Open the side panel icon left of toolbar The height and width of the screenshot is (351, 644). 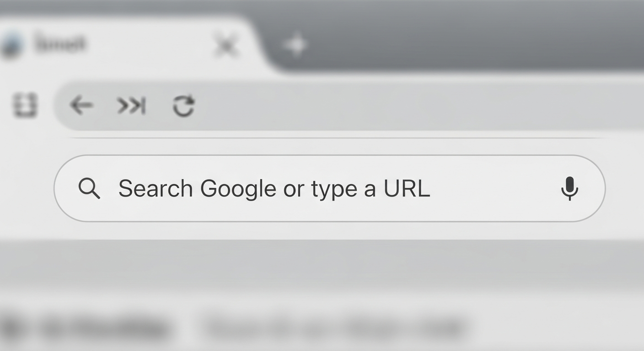click(26, 105)
